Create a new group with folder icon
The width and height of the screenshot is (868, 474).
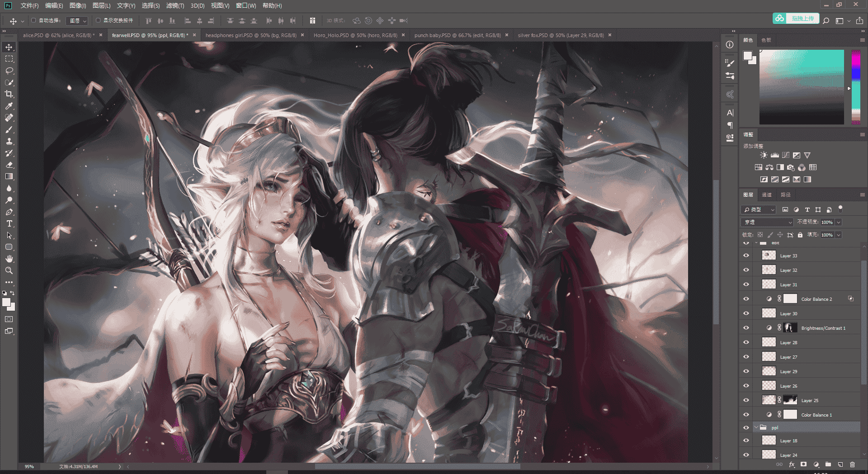[828, 465]
